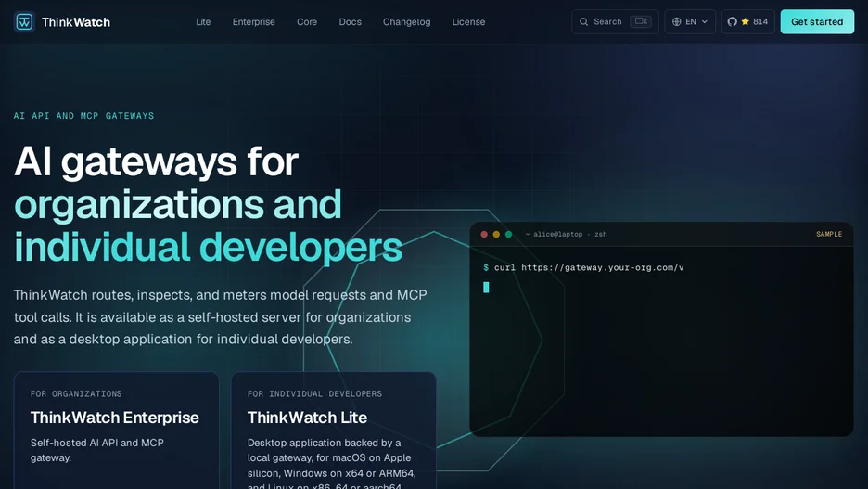Click the yellow terminal window dot
The height and width of the screenshot is (489, 868).
coord(496,234)
